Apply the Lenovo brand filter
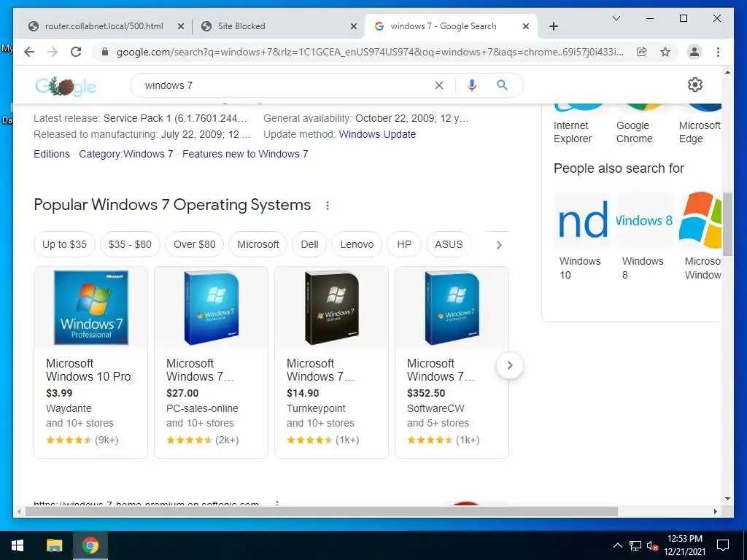747x560 pixels. [x=356, y=244]
